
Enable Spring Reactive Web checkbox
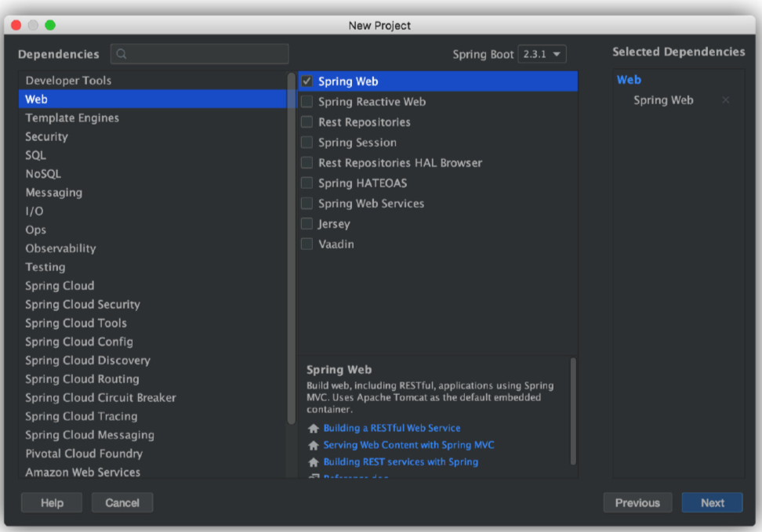click(x=307, y=102)
